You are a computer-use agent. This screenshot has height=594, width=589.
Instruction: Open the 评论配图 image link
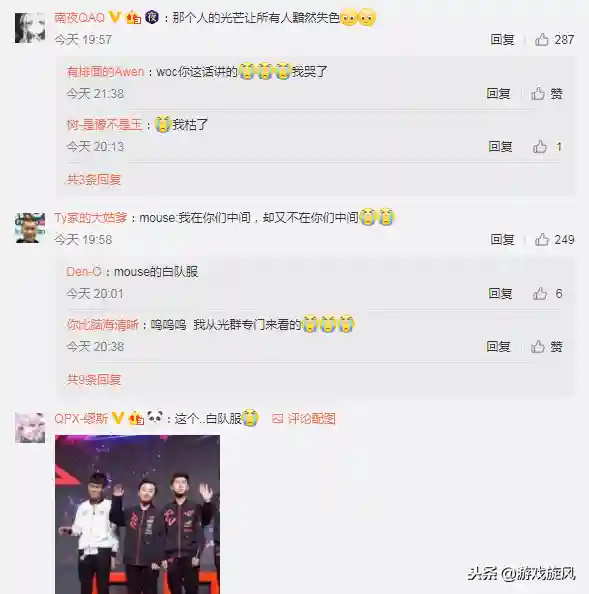[304, 419]
